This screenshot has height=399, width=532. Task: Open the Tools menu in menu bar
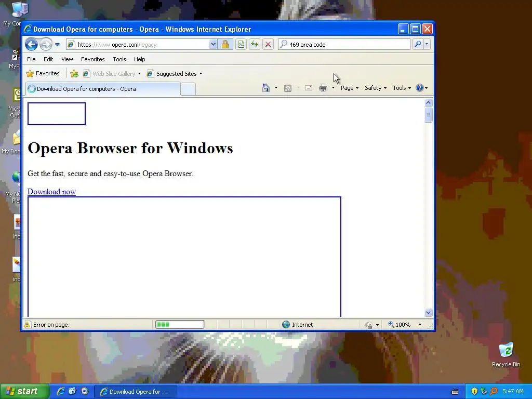(119, 59)
